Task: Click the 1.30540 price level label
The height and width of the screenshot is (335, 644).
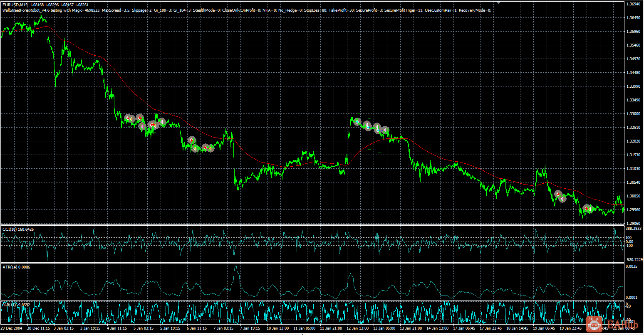Action: (x=632, y=182)
